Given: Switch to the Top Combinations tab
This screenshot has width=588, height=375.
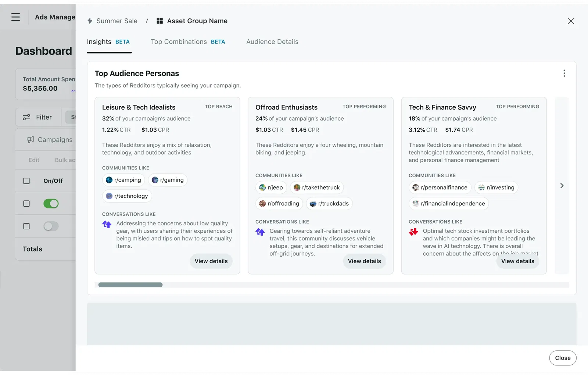Looking at the screenshot, I should click(179, 42).
